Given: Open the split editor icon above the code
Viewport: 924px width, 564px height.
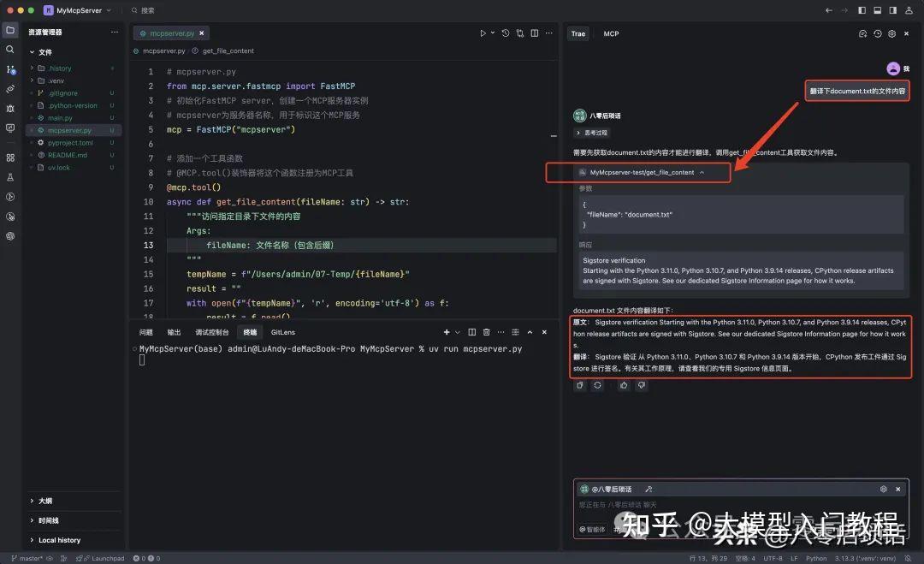Looking at the screenshot, I should coord(534,32).
